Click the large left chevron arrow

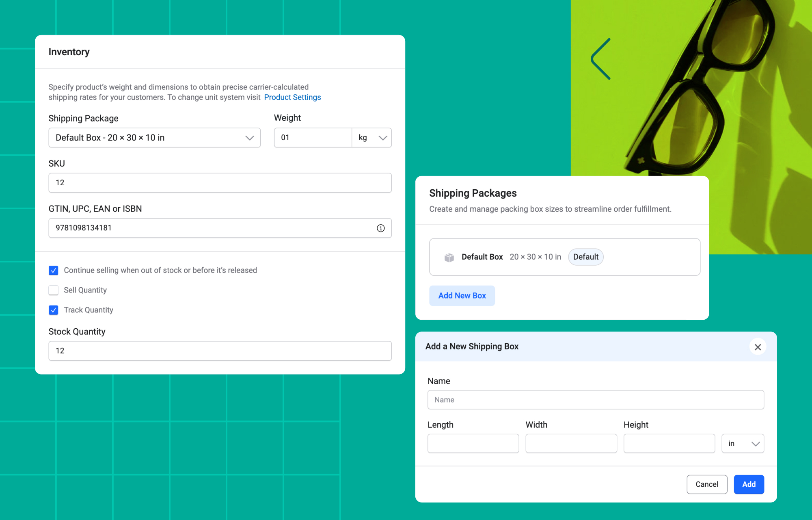(x=601, y=59)
